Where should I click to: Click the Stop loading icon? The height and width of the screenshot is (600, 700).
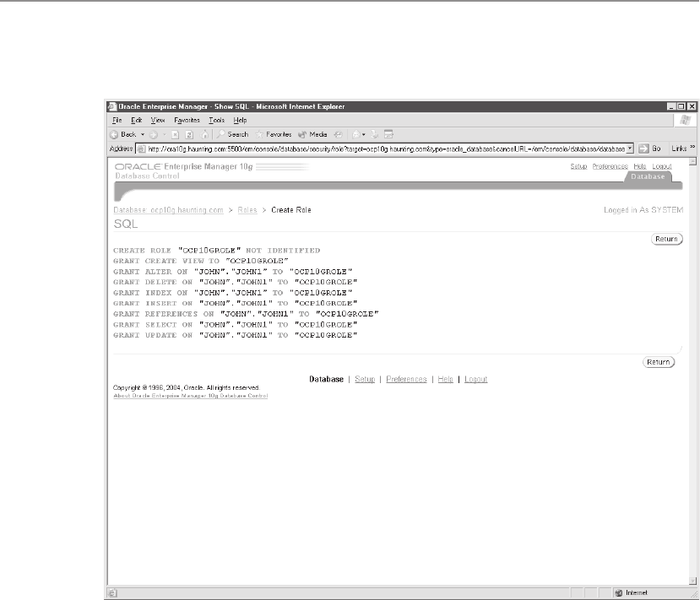click(176, 135)
